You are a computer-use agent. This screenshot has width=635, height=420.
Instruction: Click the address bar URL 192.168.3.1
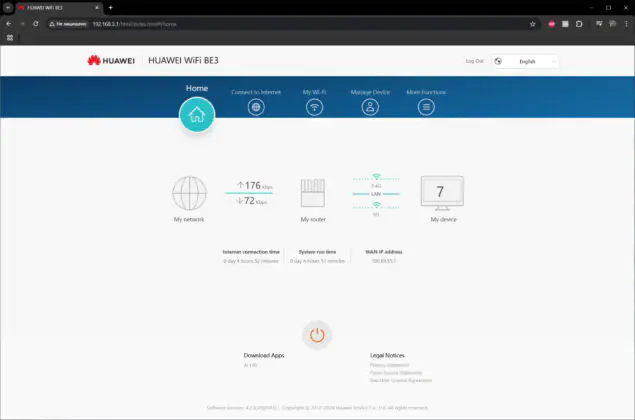[134, 24]
